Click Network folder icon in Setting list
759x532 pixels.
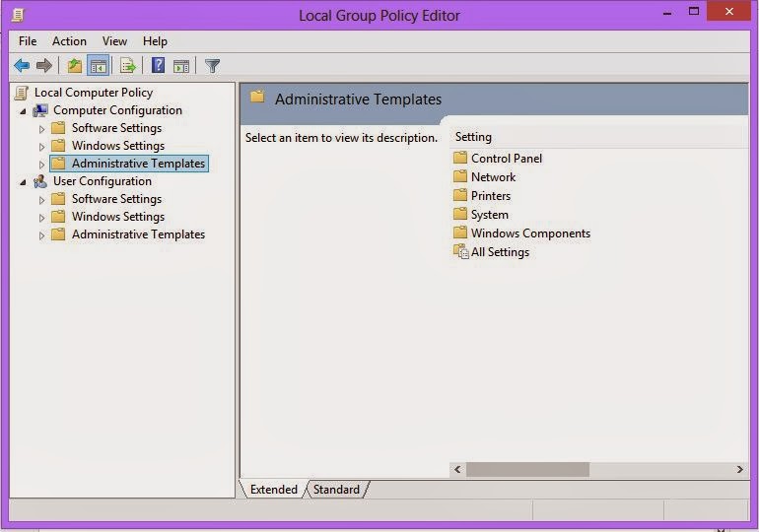coord(460,176)
